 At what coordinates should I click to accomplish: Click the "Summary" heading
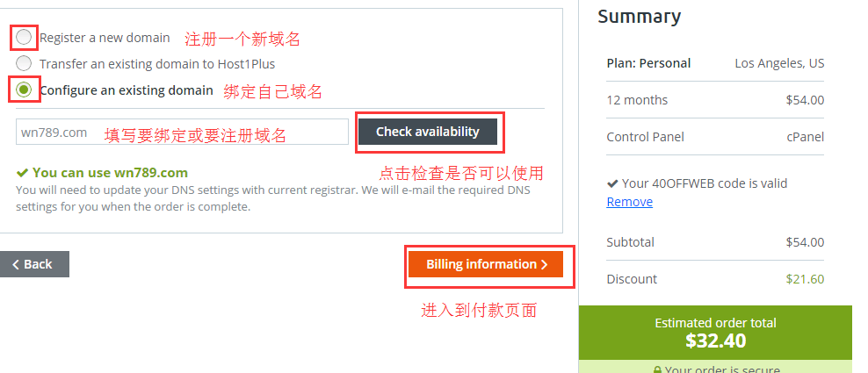pos(639,17)
